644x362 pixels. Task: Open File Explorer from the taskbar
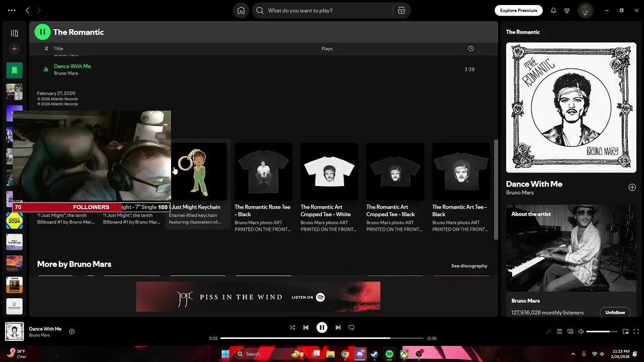point(331,354)
